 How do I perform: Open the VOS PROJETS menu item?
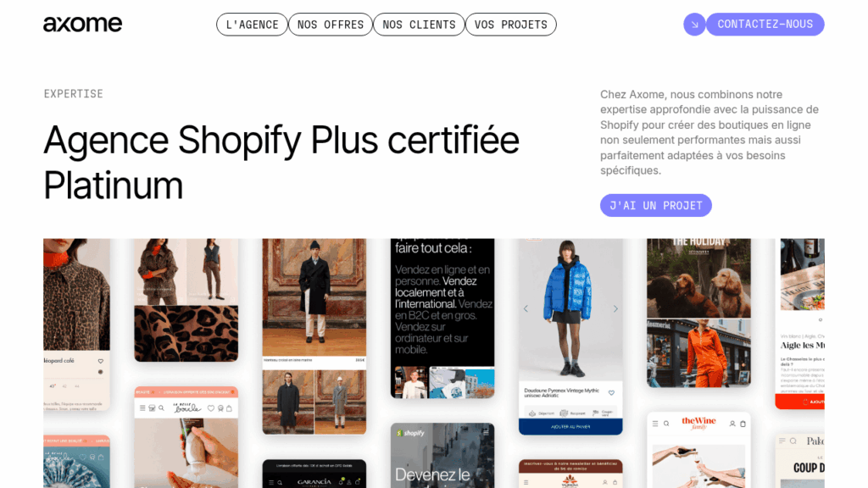pyautogui.click(x=511, y=25)
